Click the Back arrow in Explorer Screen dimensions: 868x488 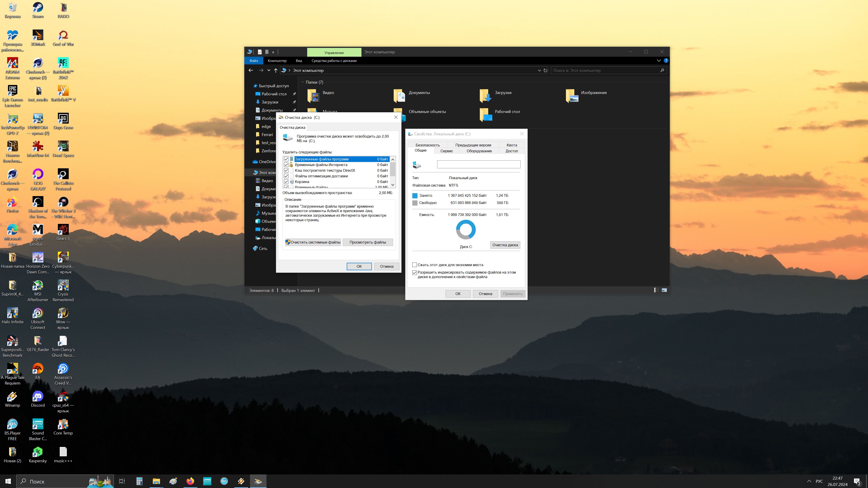(250, 70)
